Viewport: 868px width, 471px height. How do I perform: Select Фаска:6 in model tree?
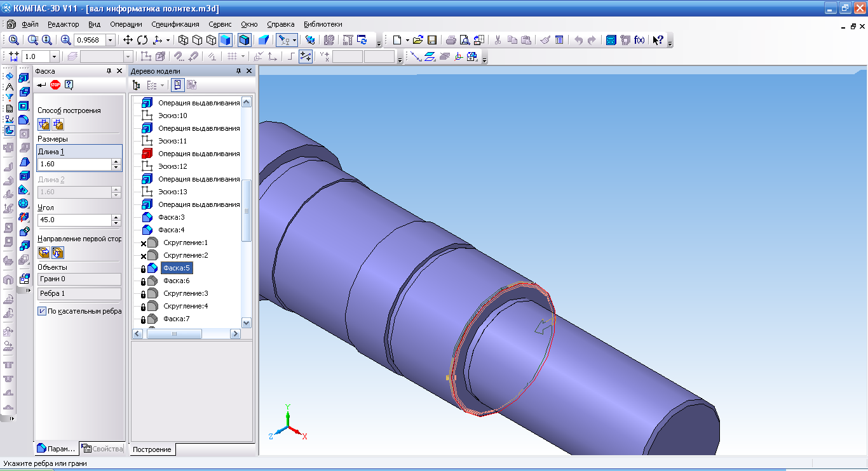pyautogui.click(x=177, y=281)
